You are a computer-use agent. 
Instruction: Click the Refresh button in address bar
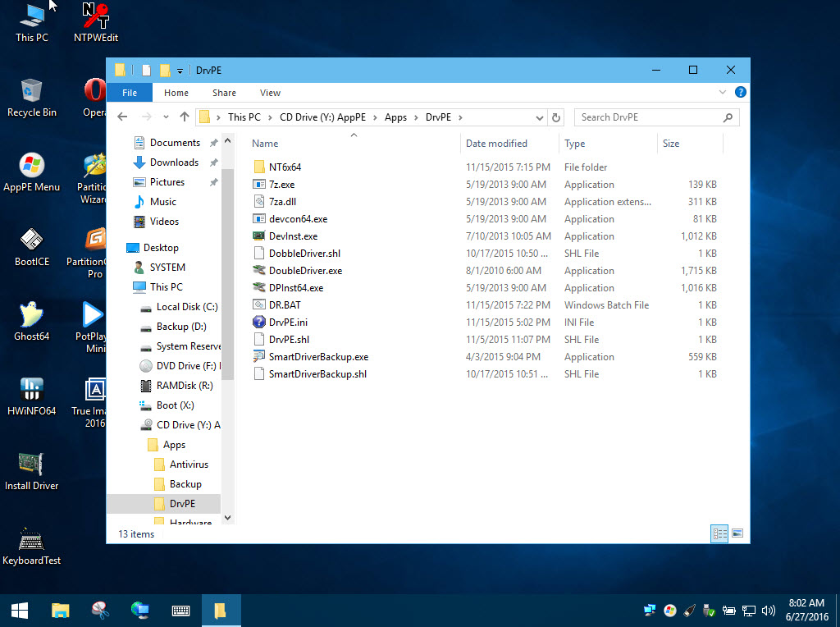(556, 117)
